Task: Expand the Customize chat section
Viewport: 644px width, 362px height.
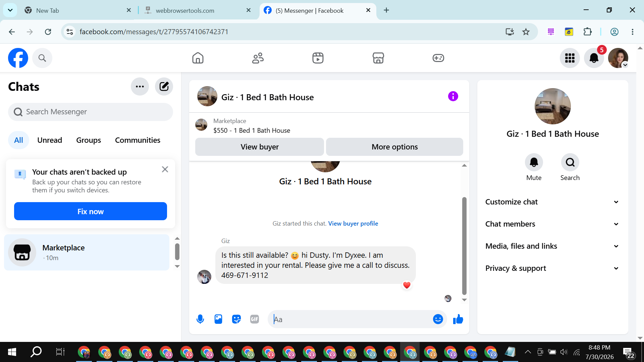Action: coord(553,202)
